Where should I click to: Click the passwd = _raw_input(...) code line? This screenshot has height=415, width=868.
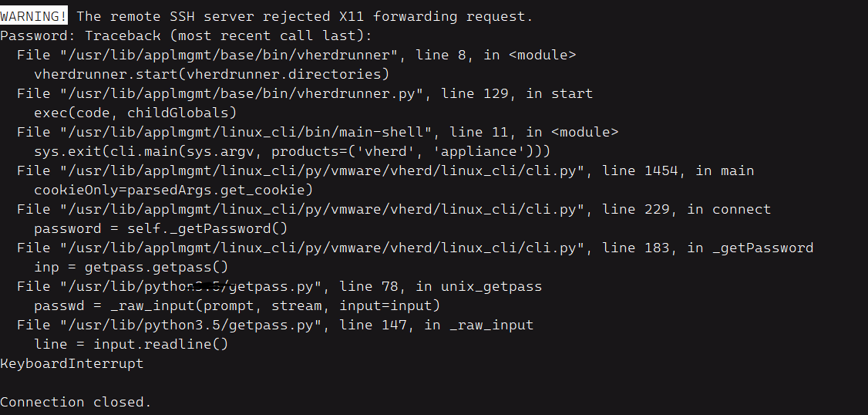pyautogui.click(x=237, y=305)
